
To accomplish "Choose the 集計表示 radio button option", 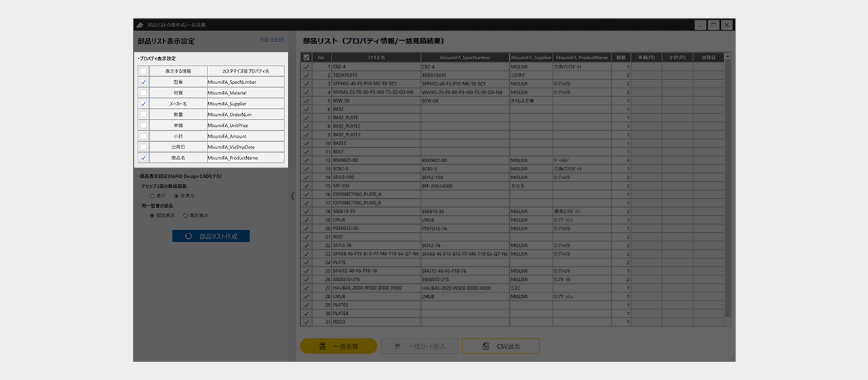I will (185, 215).
